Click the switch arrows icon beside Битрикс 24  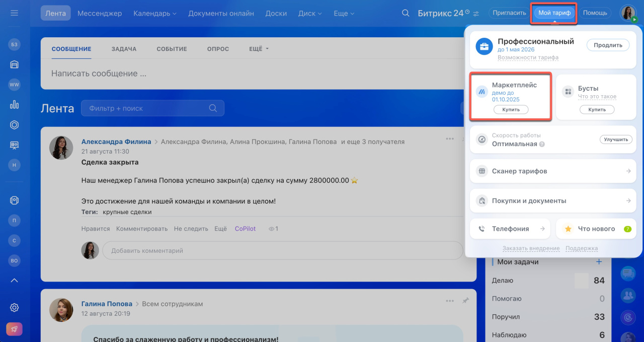coord(476,13)
